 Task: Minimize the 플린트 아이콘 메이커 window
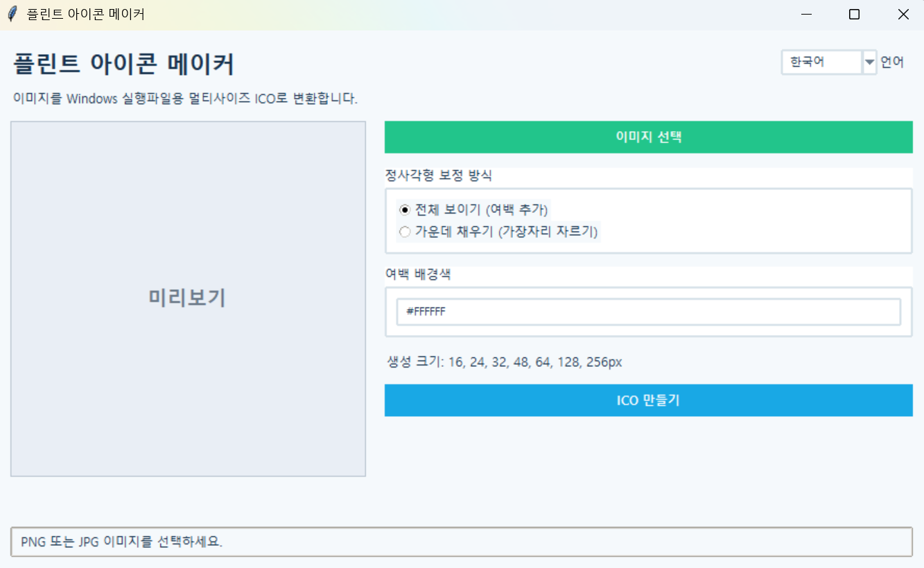tap(806, 15)
